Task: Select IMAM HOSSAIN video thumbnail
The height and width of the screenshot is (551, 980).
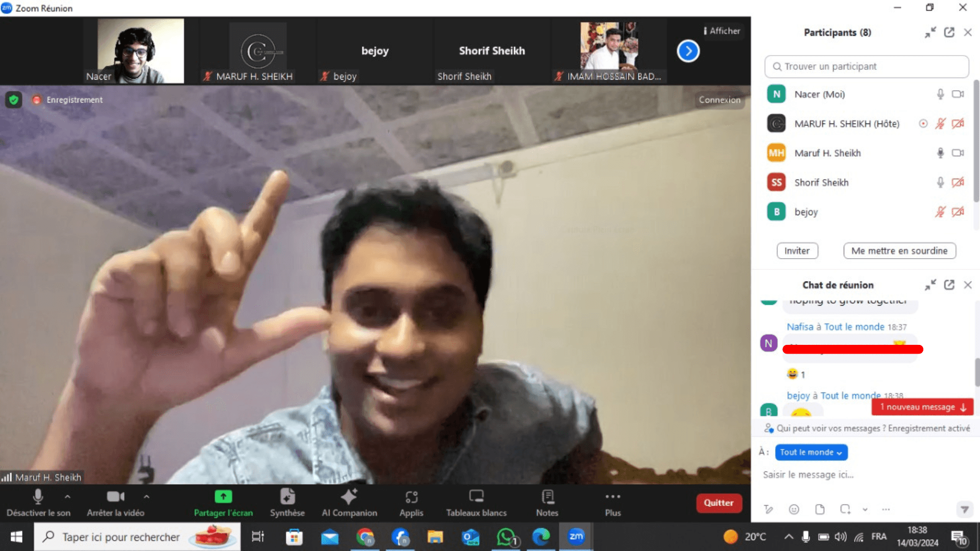Action: pyautogui.click(x=609, y=51)
